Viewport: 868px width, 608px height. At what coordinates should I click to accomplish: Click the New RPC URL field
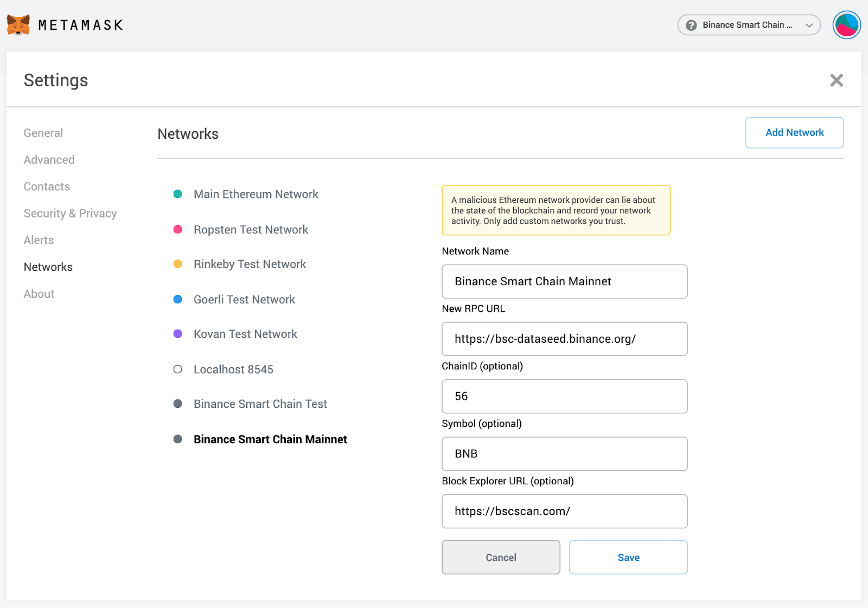[564, 339]
